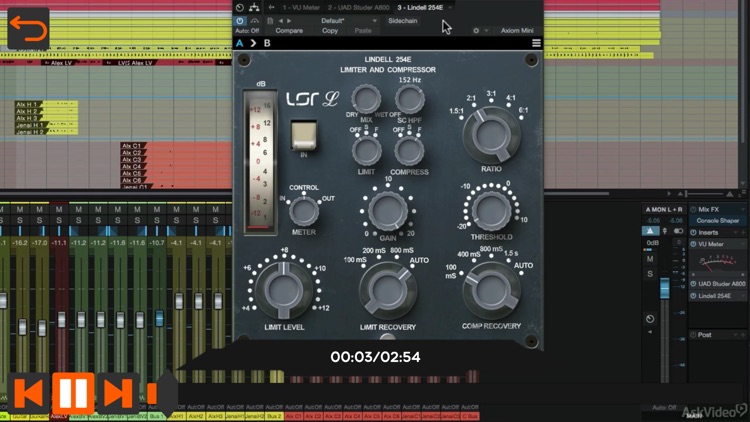Click the COMP RECOVERY knob
The width and height of the screenshot is (750, 422).
[x=491, y=290]
